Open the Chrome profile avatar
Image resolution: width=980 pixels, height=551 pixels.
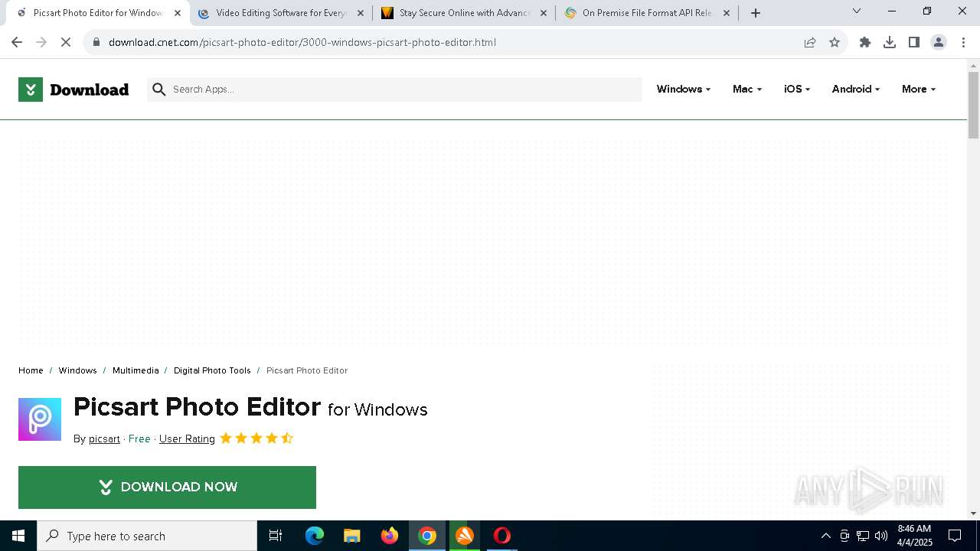939,42
